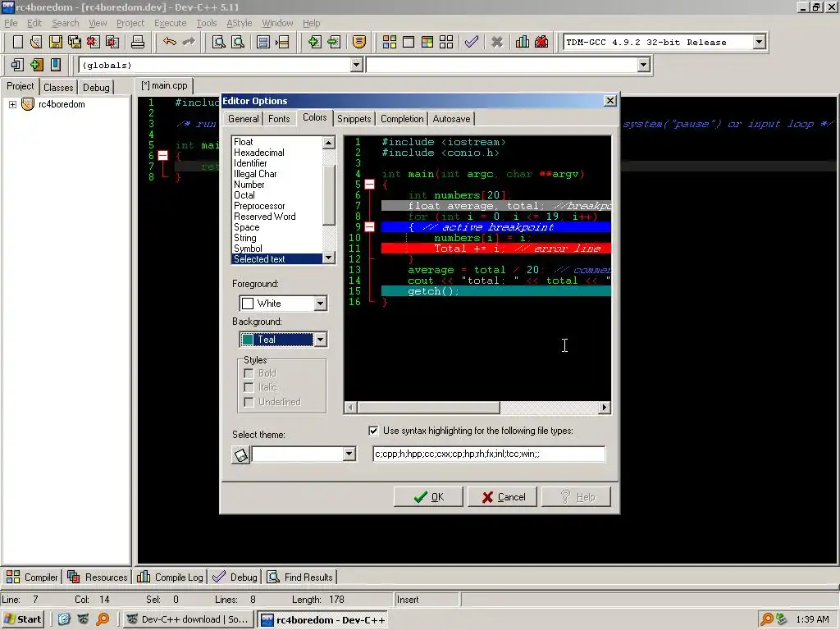840x630 pixels.
Task: Switch to the General tab
Action: pos(243,119)
